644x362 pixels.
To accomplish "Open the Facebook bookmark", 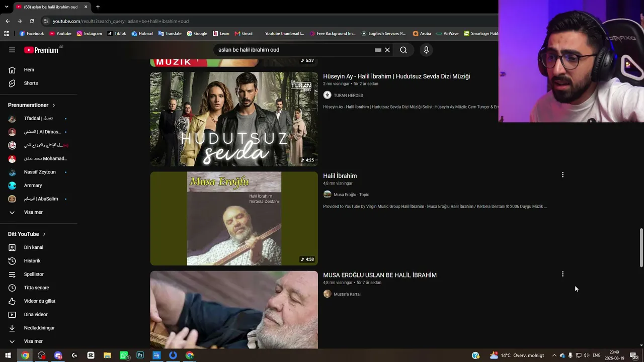I will (x=32, y=34).
